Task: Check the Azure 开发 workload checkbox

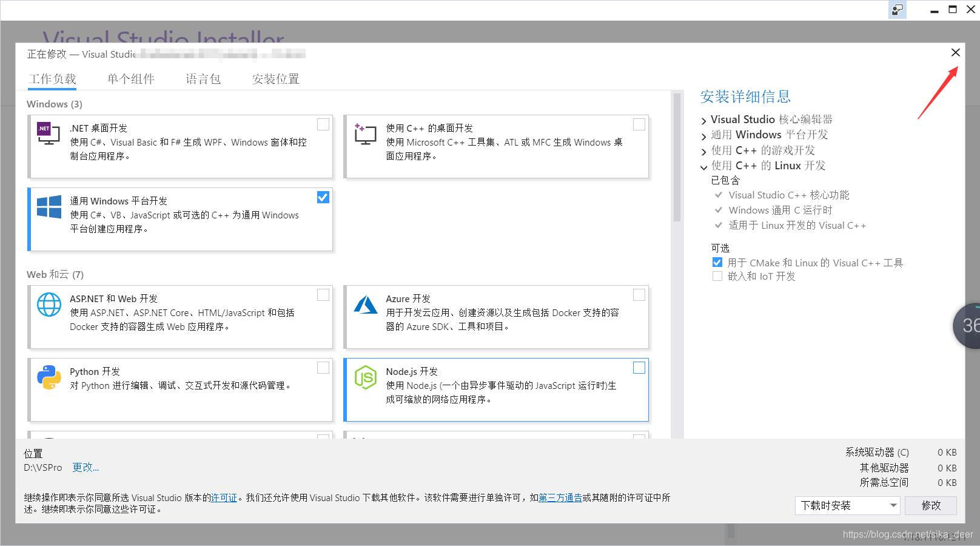Action: pos(639,295)
